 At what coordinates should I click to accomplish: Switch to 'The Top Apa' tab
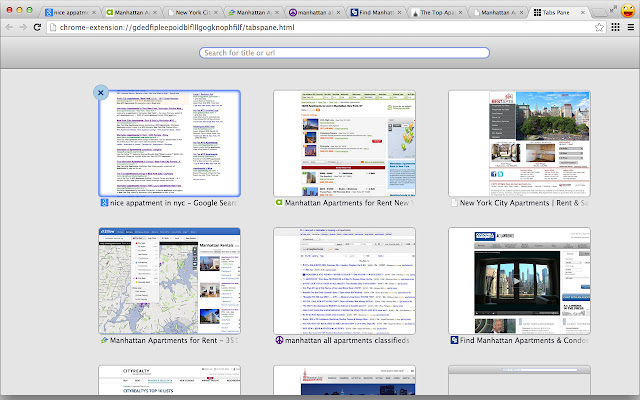[439, 10]
